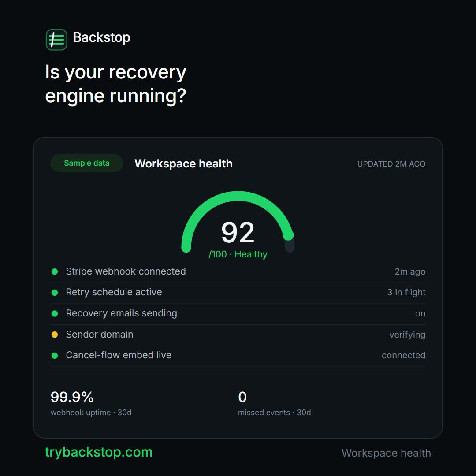Image resolution: width=476 pixels, height=476 pixels.
Task: Click the health score gauge arc
Action: click(238, 221)
